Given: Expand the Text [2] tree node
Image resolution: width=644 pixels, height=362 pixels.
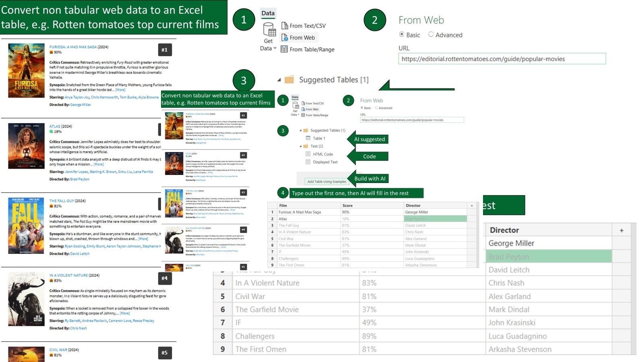Looking at the screenshot, I should pos(301,146).
